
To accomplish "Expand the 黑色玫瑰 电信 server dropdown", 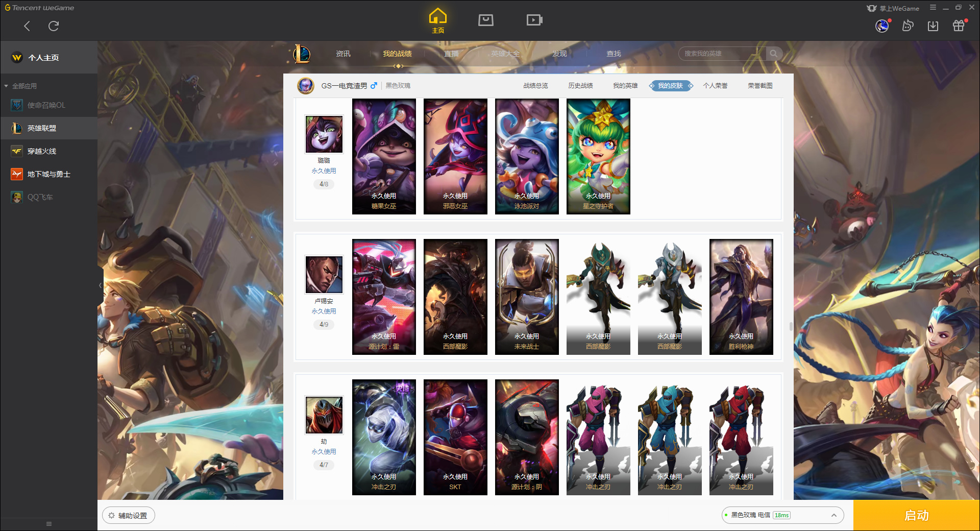I will 782,515.
